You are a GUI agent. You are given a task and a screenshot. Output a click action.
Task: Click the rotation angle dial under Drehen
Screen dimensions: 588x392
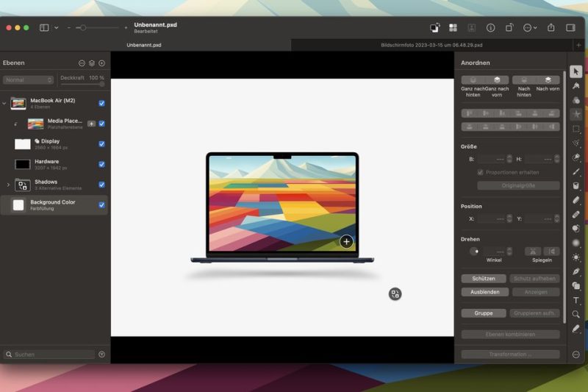(x=474, y=252)
